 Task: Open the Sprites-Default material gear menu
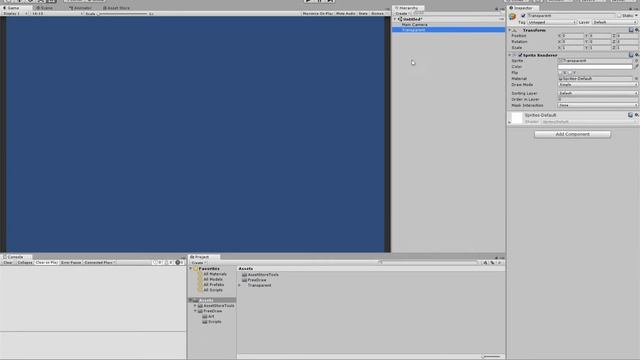636,116
